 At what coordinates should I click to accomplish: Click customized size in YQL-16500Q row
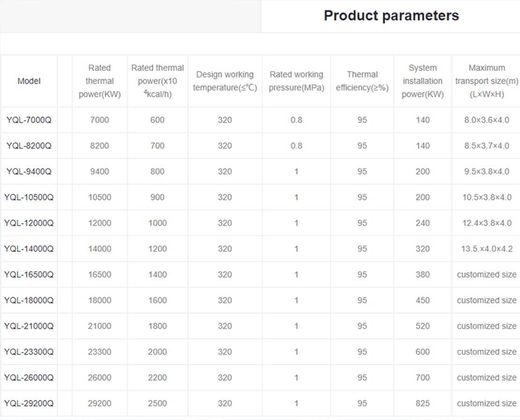[487, 274]
